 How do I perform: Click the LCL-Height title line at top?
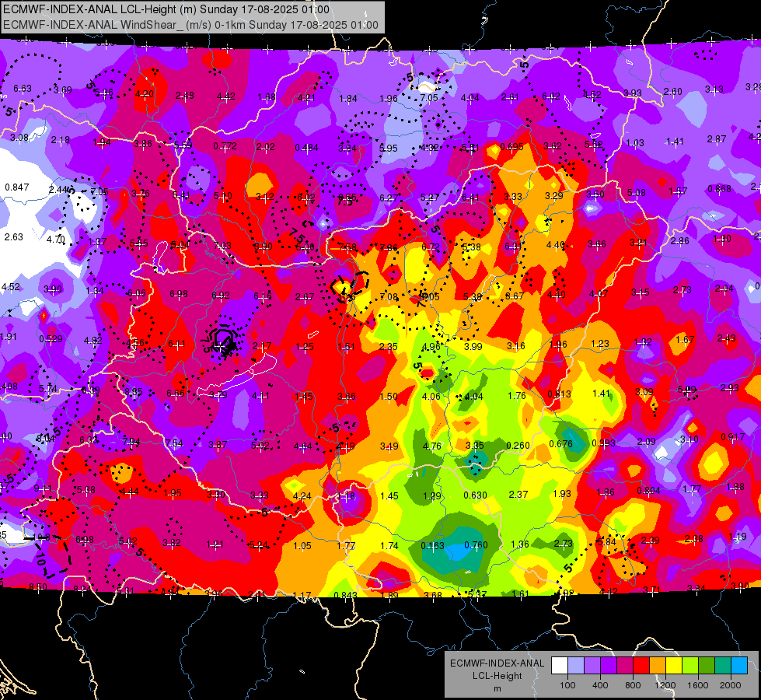[166, 9]
